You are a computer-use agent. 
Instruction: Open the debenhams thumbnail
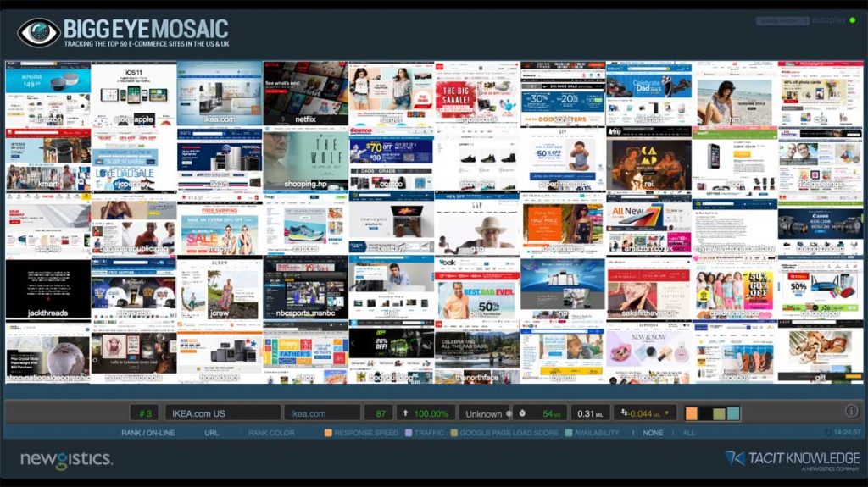point(563,223)
